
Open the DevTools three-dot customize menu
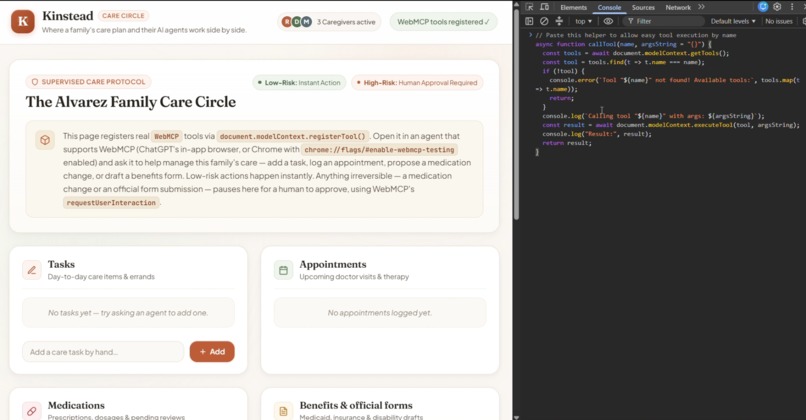point(792,7)
